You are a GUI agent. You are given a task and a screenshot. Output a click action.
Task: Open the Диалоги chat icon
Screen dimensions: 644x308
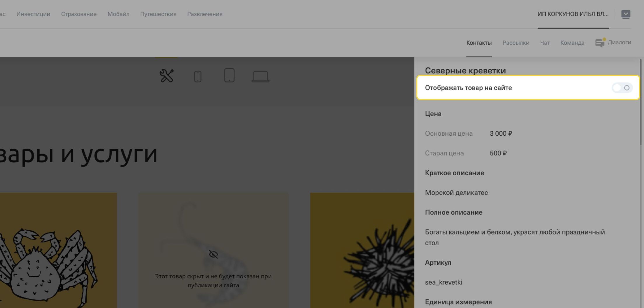[600, 43]
